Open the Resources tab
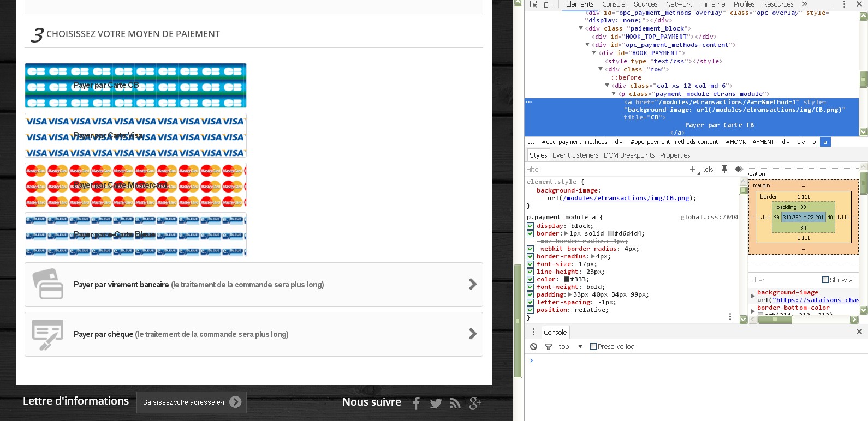Viewport: 868px width, 421px height. [x=778, y=4]
